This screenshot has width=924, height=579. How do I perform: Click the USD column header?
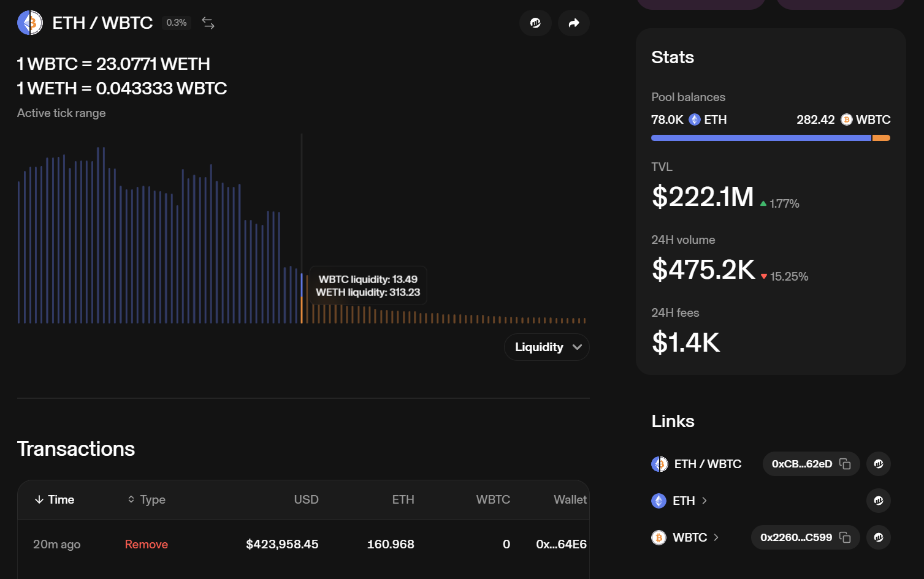pos(306,500)
